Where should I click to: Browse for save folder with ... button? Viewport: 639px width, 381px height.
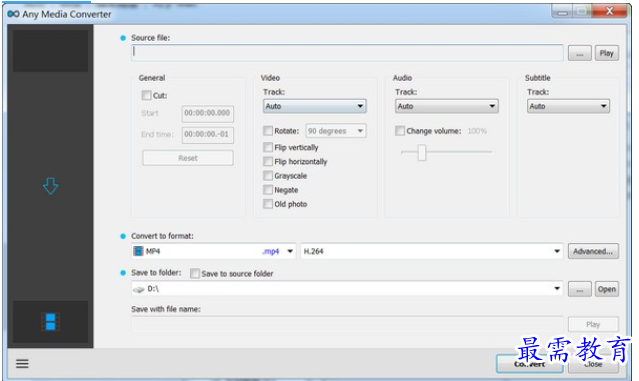tap(580, 289)
